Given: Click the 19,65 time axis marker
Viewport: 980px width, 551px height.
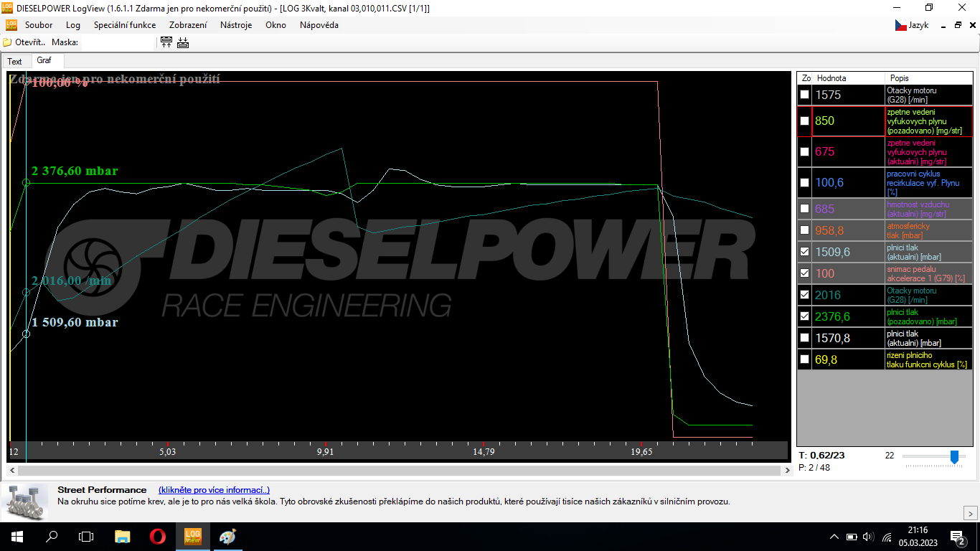Looking at the screenshot, I should click(642, 452).
